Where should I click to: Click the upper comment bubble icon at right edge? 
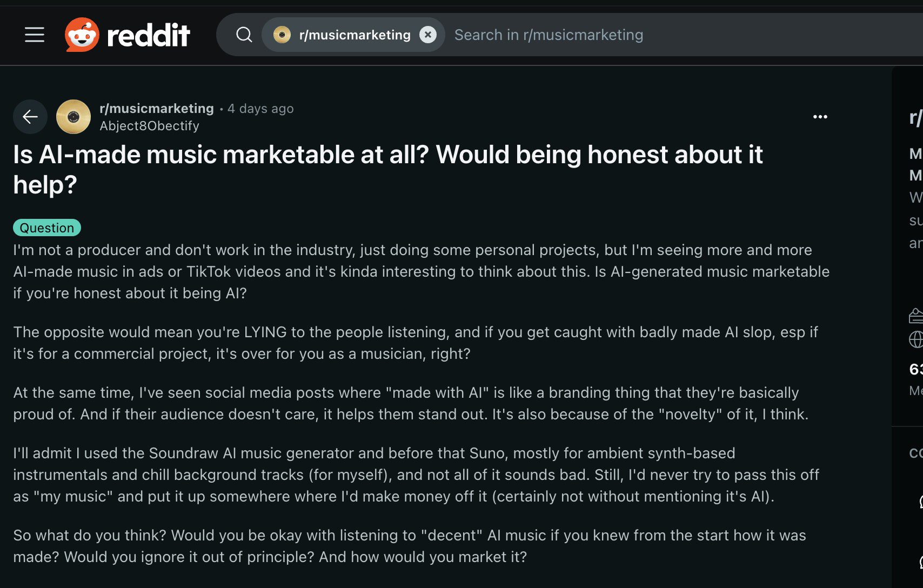pyautogui.click(x=920, y=502)
